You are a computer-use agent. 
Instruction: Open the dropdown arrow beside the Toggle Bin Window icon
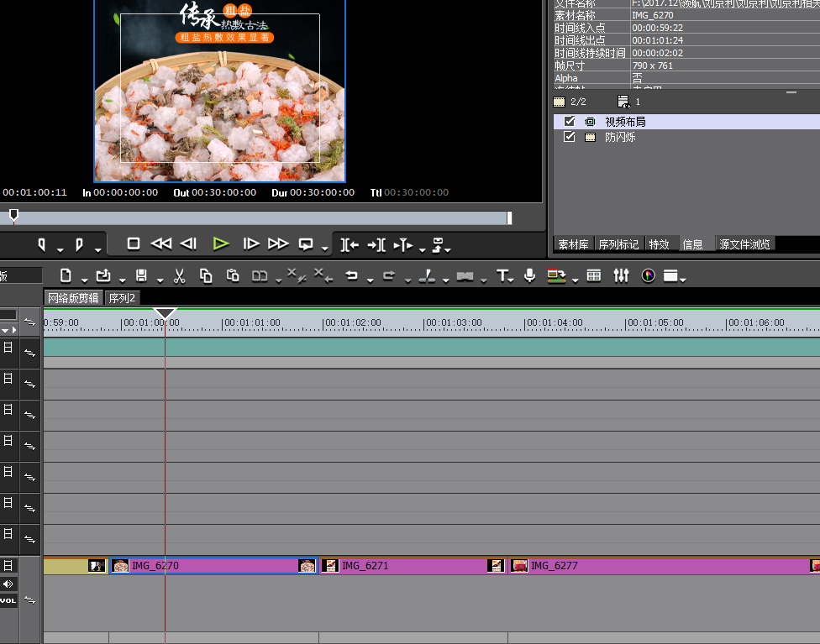click(x=576, y=280)
